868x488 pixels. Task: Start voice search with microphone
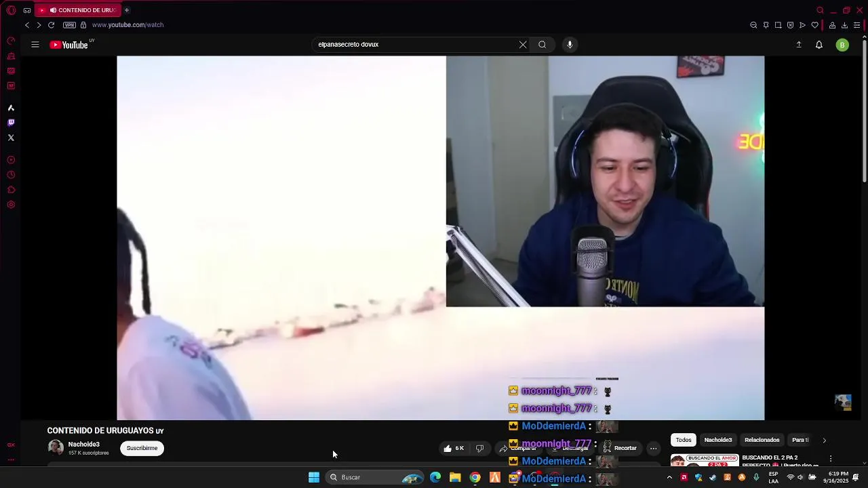[570, 45]
